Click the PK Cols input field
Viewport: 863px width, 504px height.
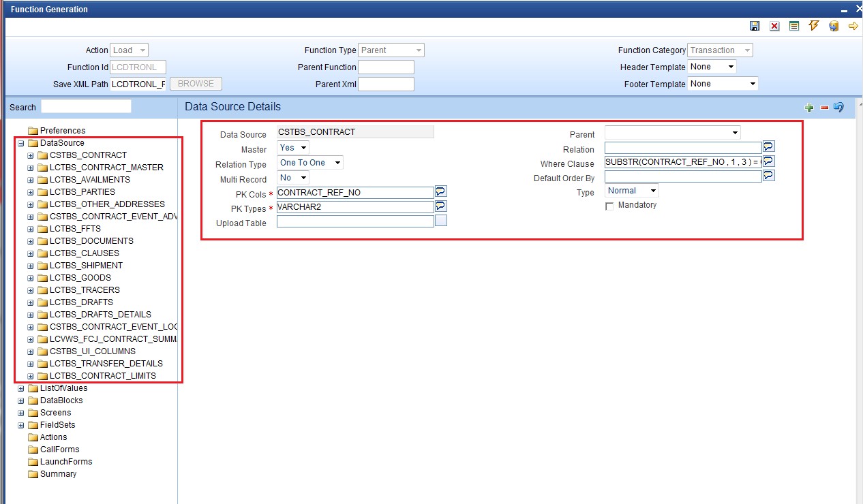point(355,193)
